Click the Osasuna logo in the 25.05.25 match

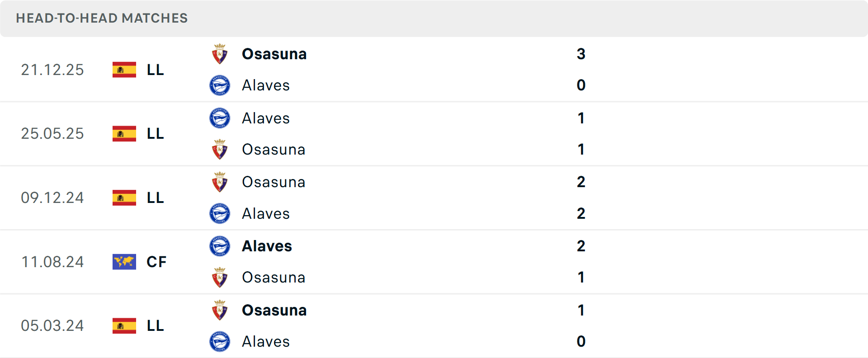[220, 149]
